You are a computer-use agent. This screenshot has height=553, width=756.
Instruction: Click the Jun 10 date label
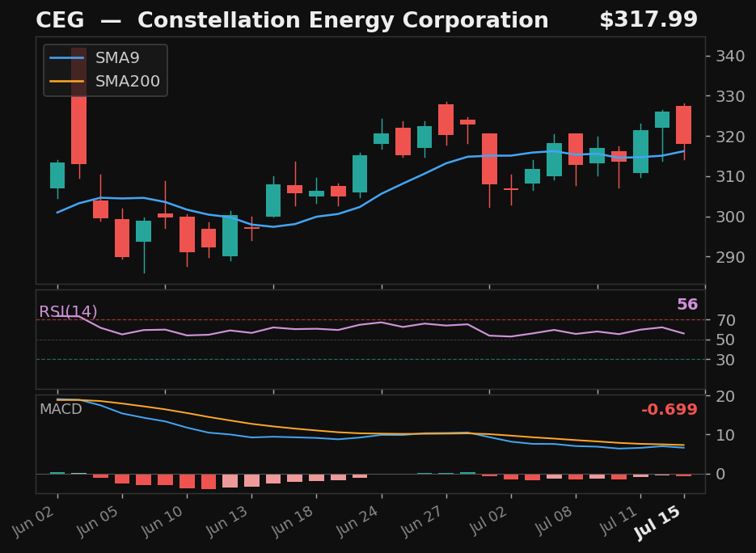163,521
